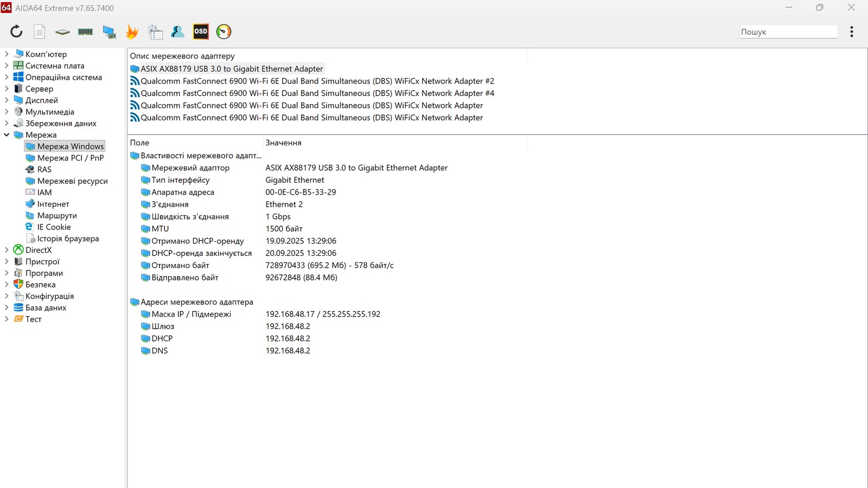
Task: Select the IE Cookie item
Action: coord(48,227)
